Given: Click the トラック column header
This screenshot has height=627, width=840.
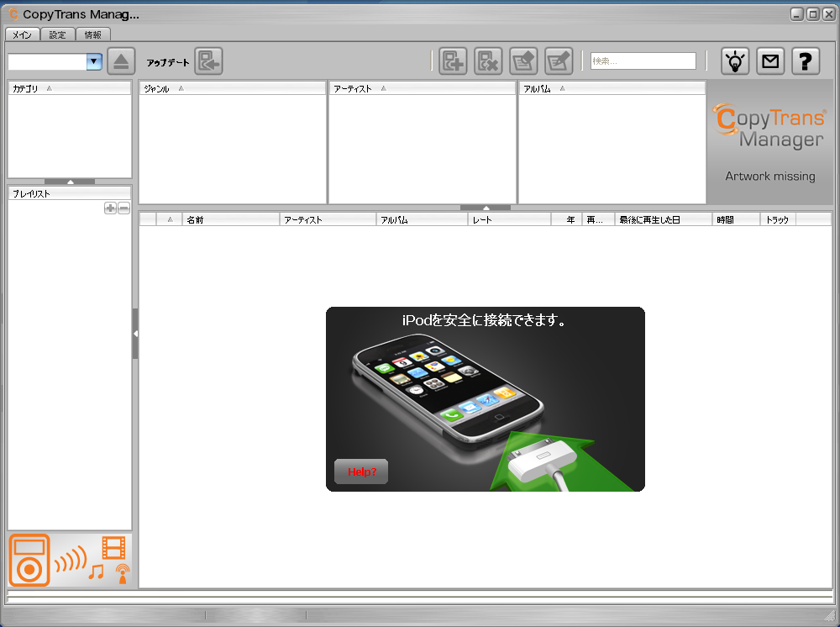Looking at the screenshot, I should tap(778, 219).
